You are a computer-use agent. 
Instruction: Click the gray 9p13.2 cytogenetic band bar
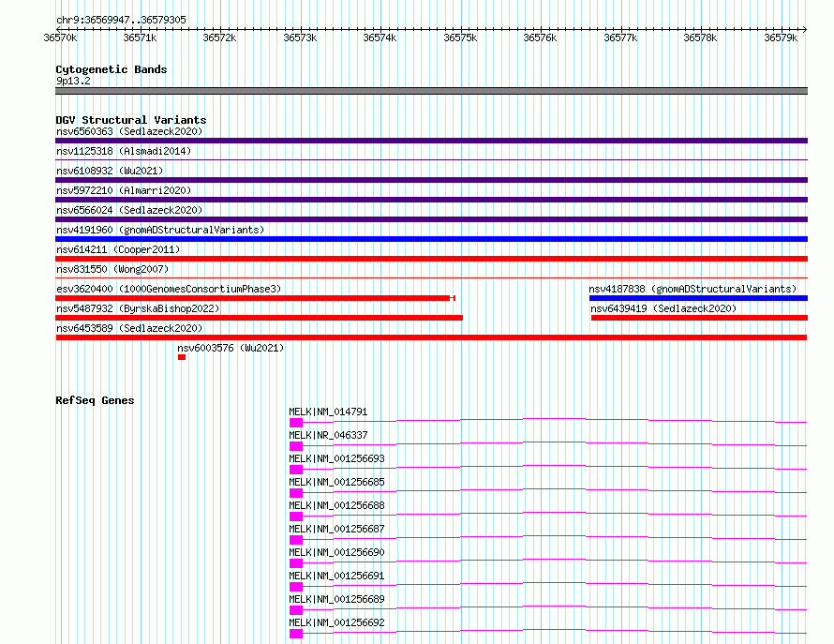431,91
